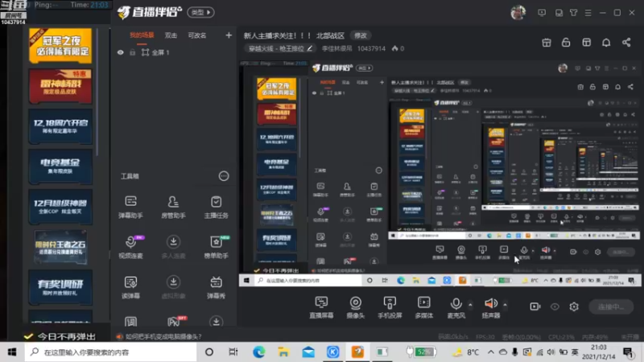Screen dimensions: 644x362
Task: Open the Mail app from the taskbar
Action: point(308,352)
